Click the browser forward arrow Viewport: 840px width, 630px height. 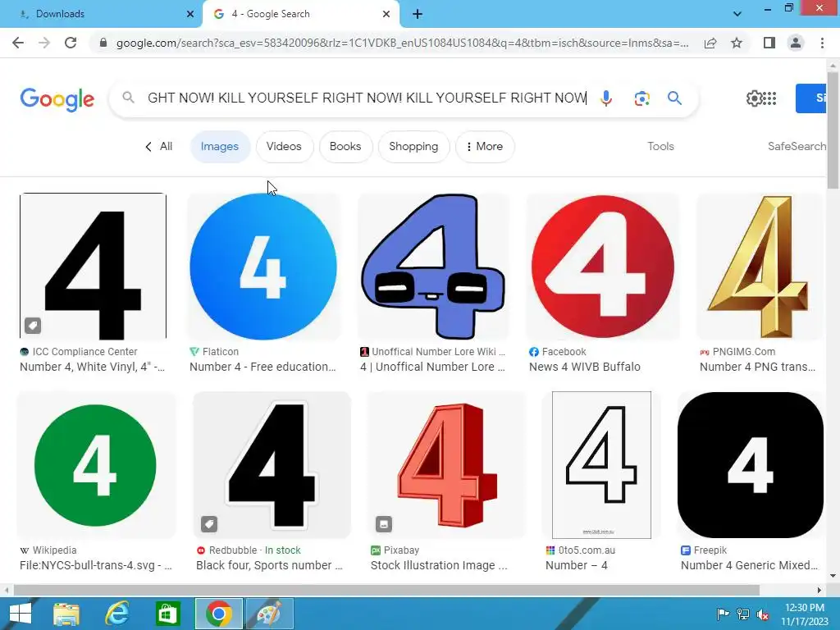pyautogui.click(x=44, y=43)
